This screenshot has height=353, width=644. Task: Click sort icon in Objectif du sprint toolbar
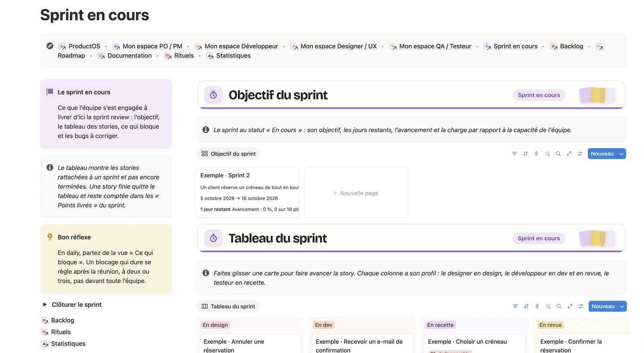pos(525,154)
